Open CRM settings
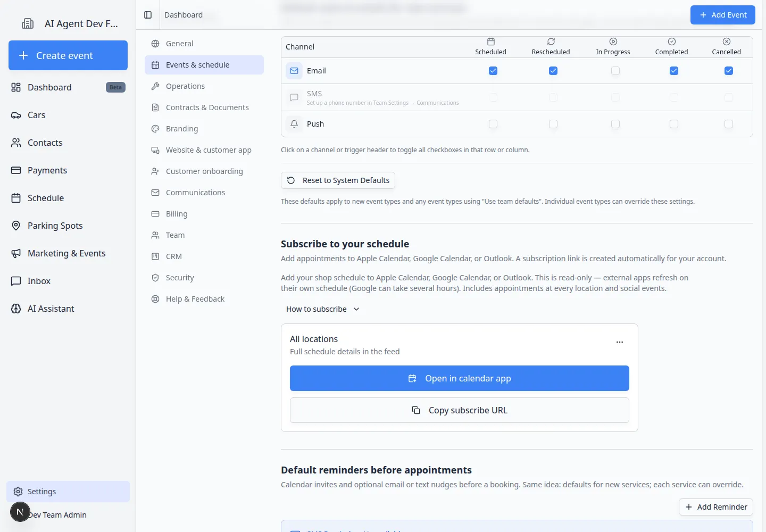This screenshot has width=766, height=532. pyautogui.click(x=204, y=256)
